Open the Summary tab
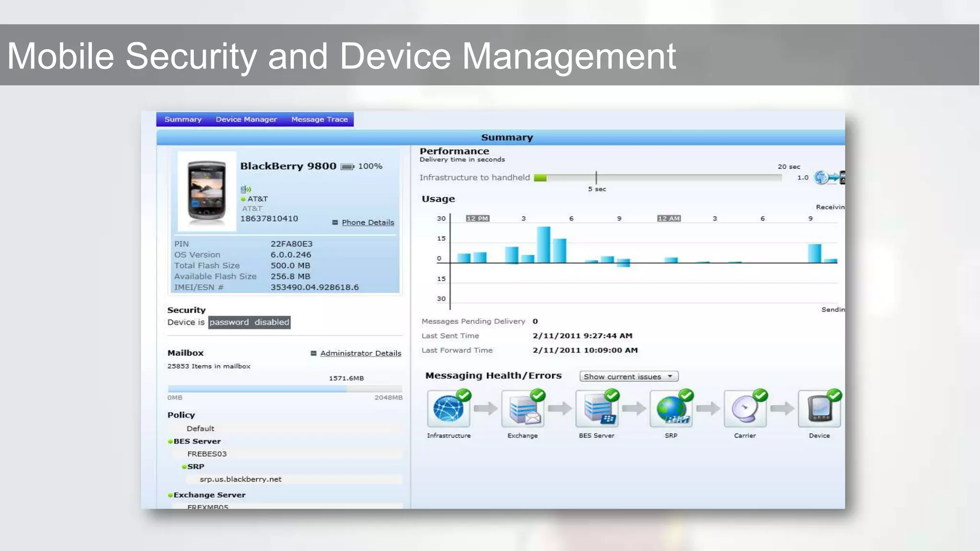The image size is (980, 551). click(x=183, y=119)
